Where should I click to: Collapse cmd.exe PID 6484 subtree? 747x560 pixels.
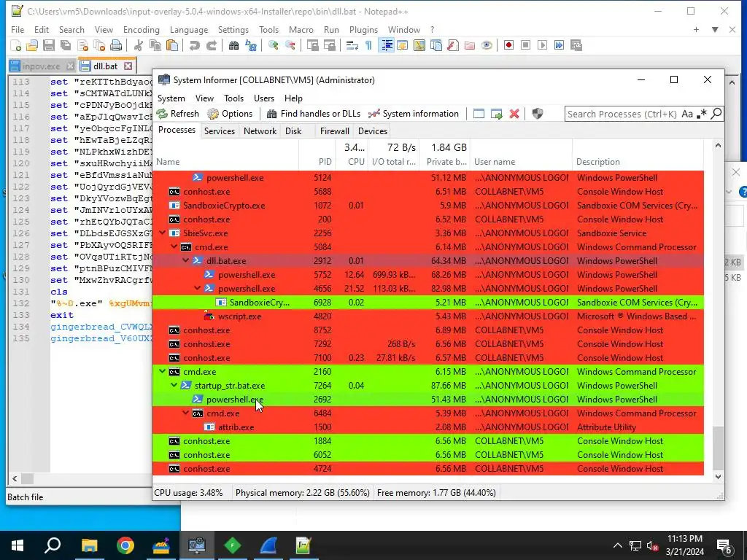(x=186, y=413)
